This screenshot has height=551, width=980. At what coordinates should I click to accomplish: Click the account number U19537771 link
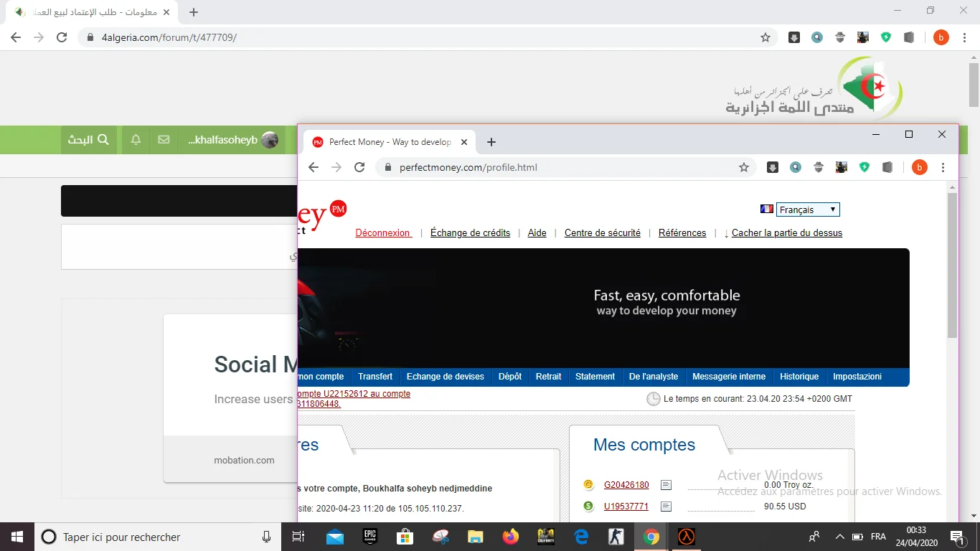(626, 507)
